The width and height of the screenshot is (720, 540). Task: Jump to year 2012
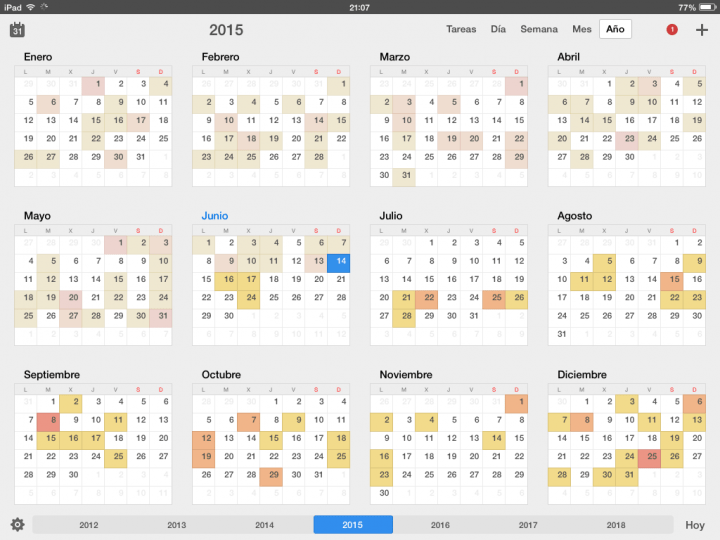89,525
